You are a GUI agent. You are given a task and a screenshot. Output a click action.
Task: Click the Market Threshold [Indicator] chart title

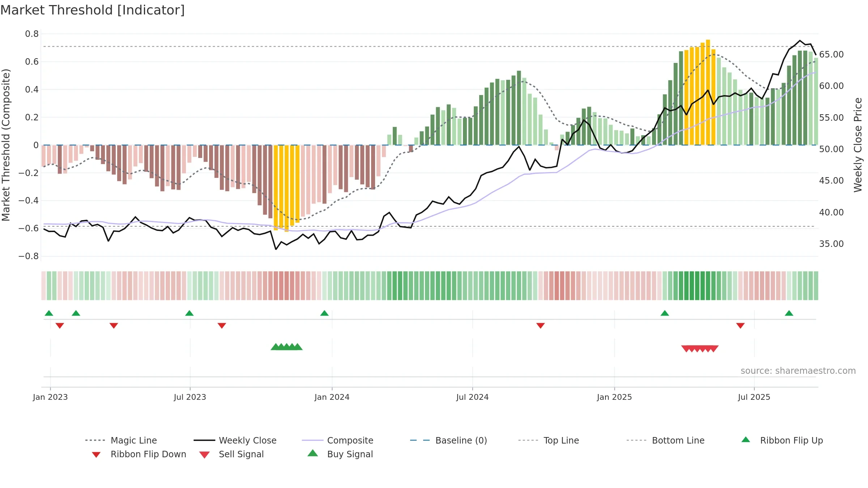(93, 10)
